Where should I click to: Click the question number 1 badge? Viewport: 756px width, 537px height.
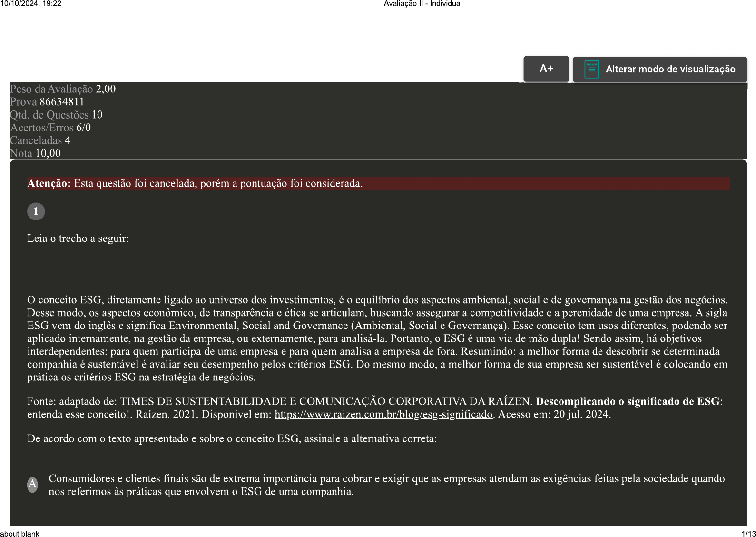[36, 211]
